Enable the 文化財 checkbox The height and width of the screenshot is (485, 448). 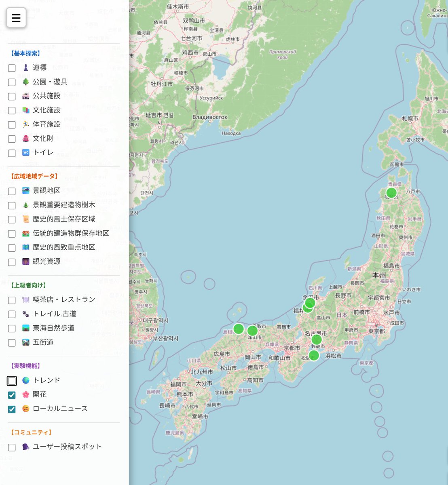point(12,139)
